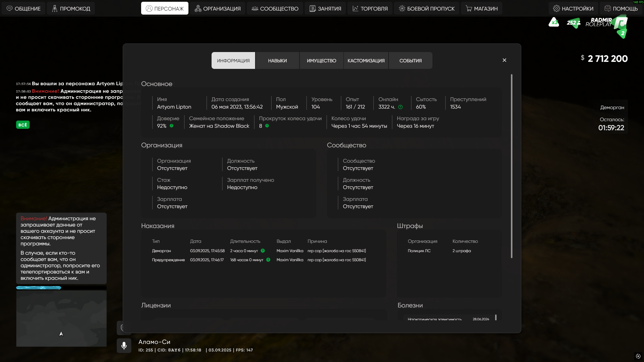Click the x3 bonus triangle icon

(x=554, y=22)
